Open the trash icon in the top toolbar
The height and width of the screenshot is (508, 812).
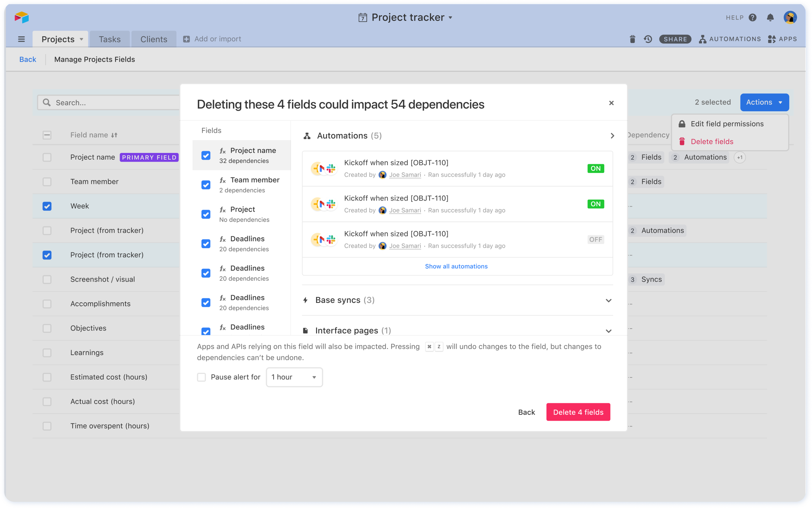632,39
